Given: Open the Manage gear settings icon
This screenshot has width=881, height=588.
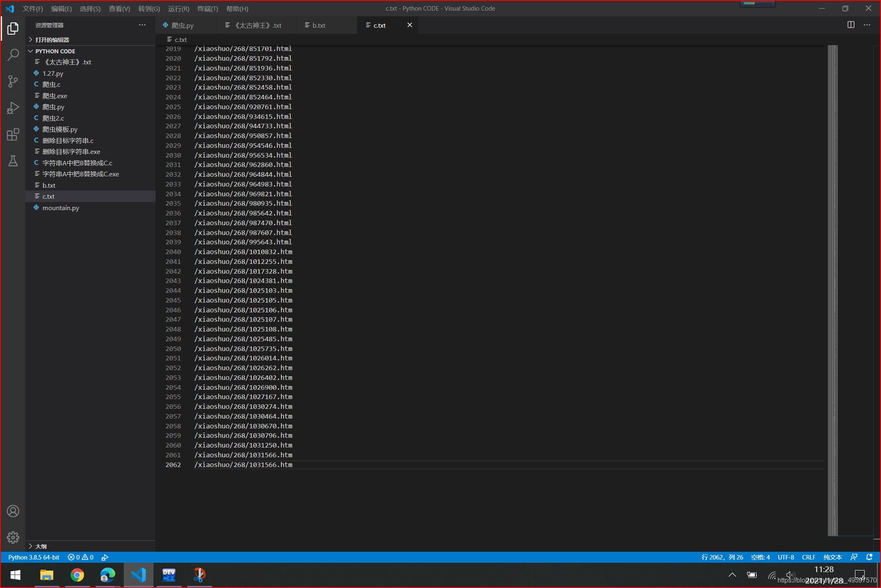Looking at the screenshot, I should [x=13, y=538].
